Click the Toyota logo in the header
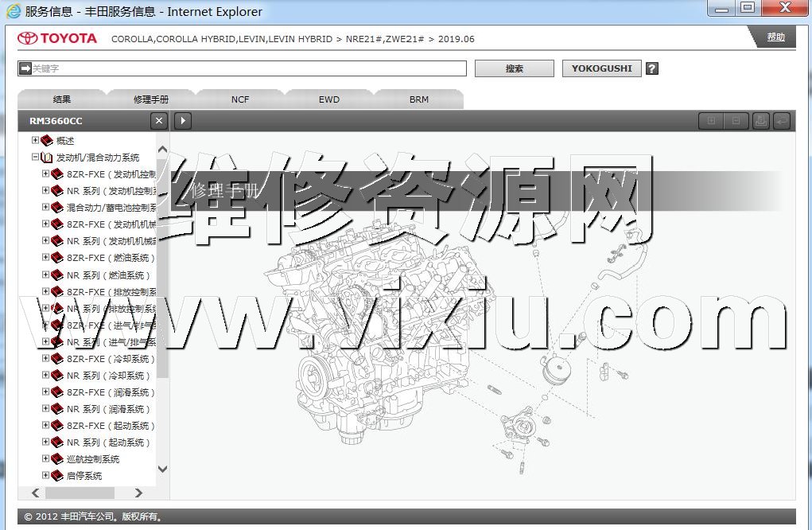 tap(57, 38)
